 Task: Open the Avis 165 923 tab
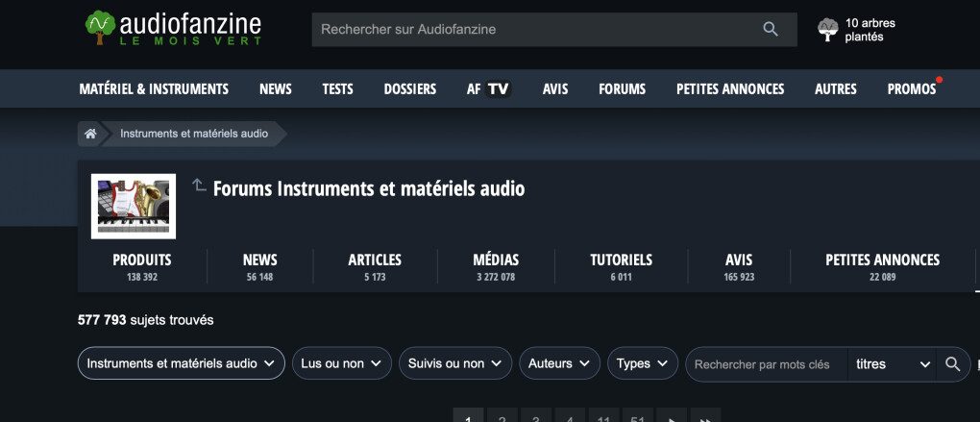(739, 267)
